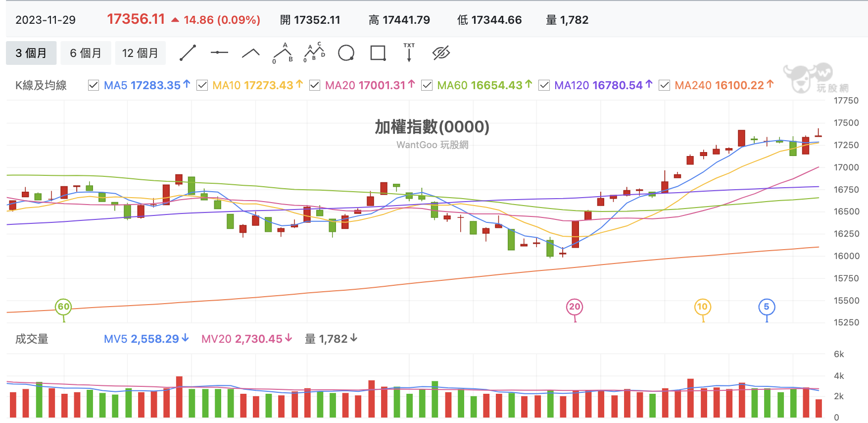
Task: Click the date 2023-11-29
Action: 46,20
